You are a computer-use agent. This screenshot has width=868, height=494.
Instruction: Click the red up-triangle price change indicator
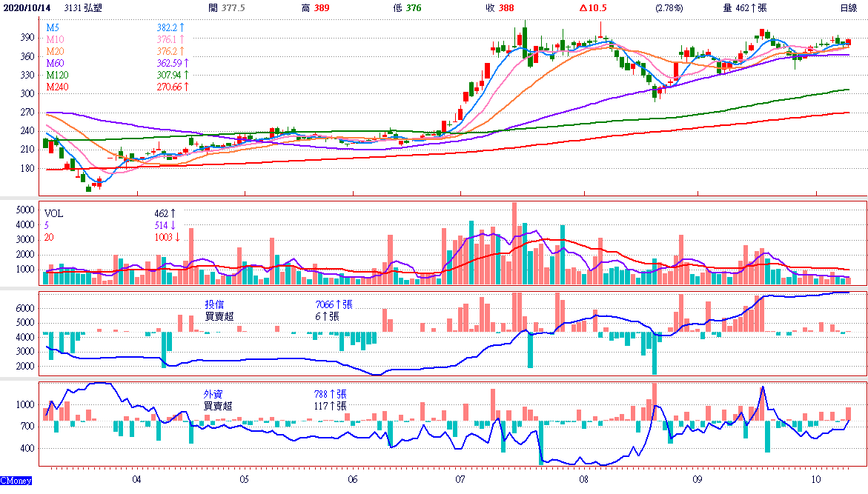click(583, 7)
